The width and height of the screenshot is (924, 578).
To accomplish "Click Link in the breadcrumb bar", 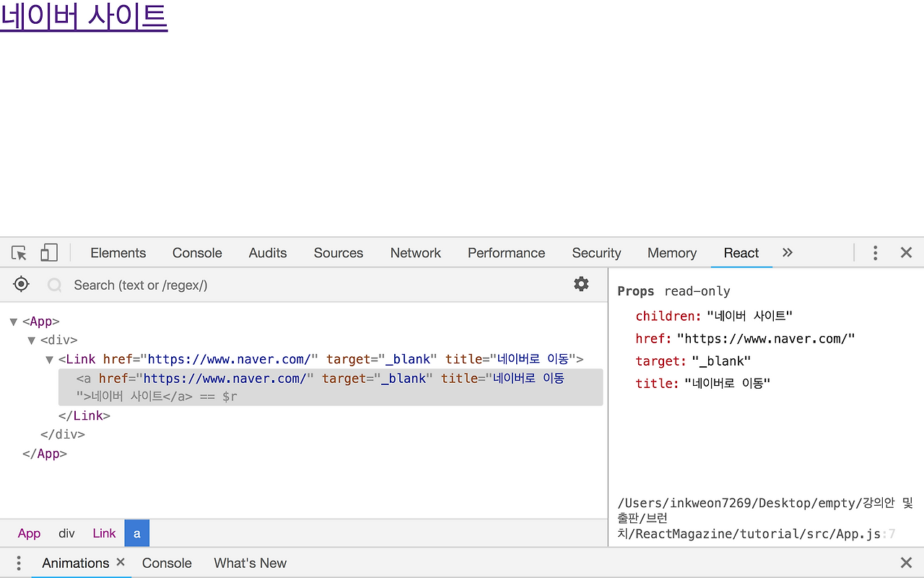I will point(104,533).
